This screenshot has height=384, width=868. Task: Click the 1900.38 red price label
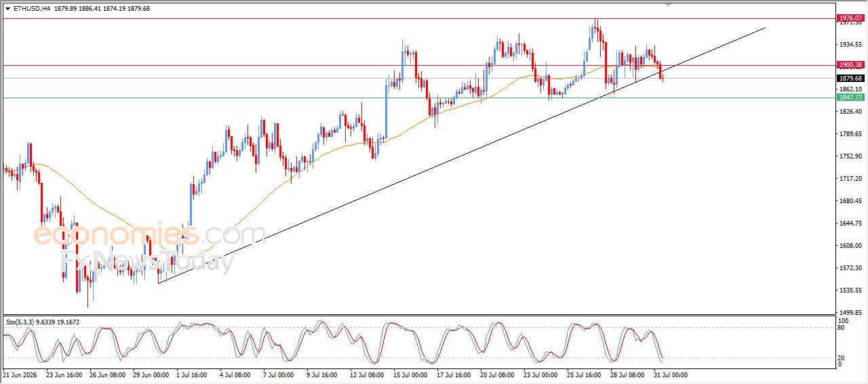point(850,65)
